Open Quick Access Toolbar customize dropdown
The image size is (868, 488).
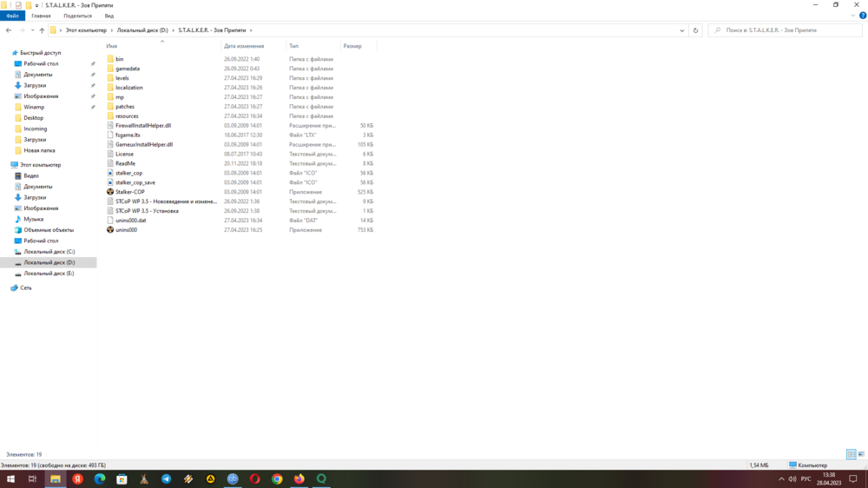coord(36,5)
